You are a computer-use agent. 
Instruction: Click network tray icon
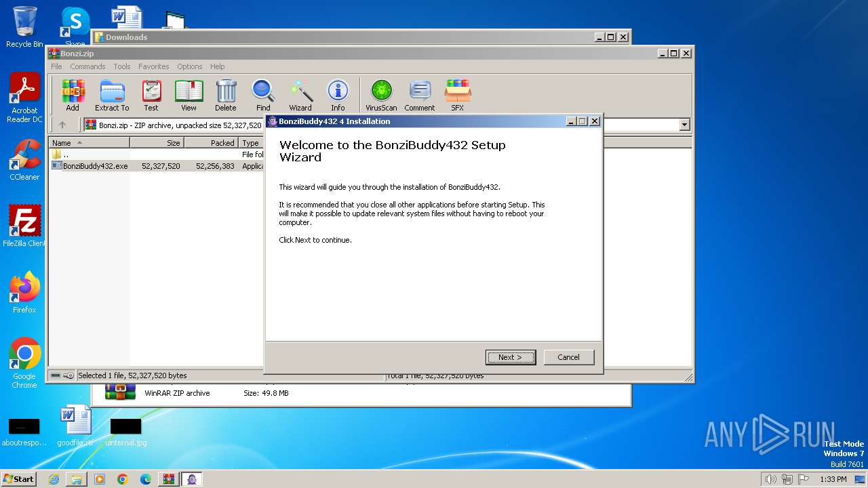point(787,479)
